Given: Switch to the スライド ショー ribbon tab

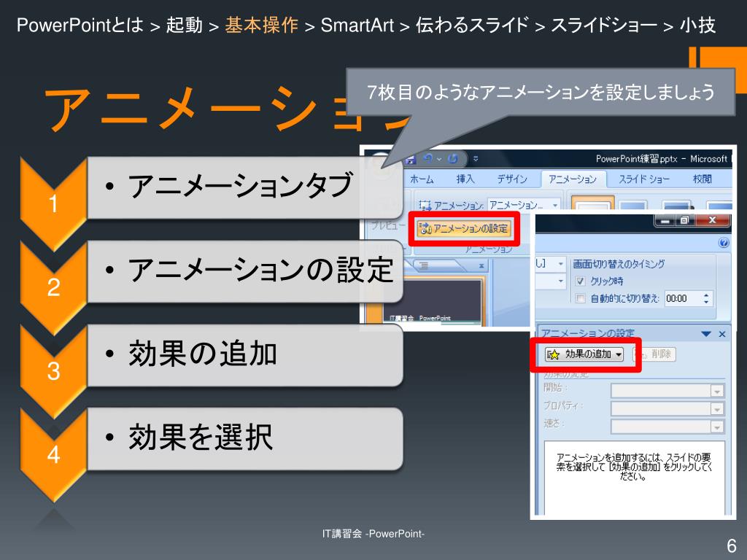Looking at the screenshot, I should 643,179.
